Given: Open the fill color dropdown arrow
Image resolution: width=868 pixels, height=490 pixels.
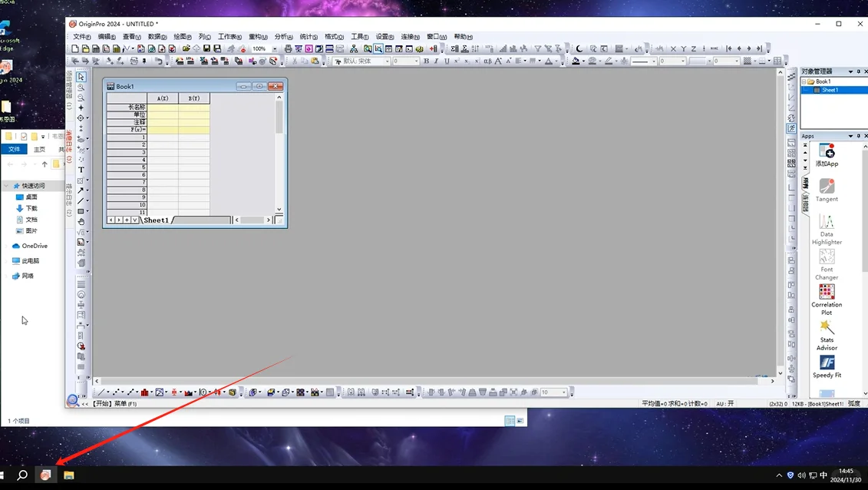Looking at the screenshot, I should click(583, 61).
